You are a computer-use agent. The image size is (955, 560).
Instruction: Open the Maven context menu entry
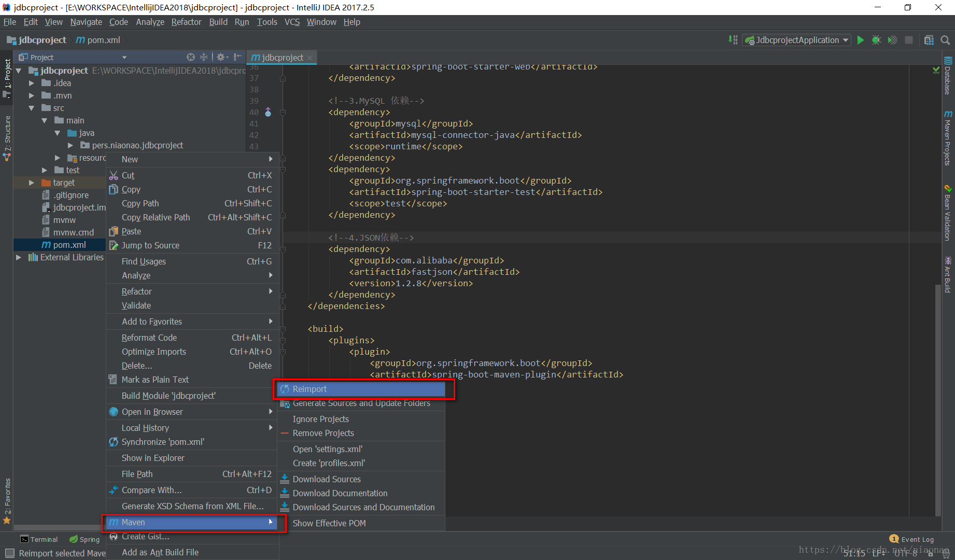pos(192,522)
